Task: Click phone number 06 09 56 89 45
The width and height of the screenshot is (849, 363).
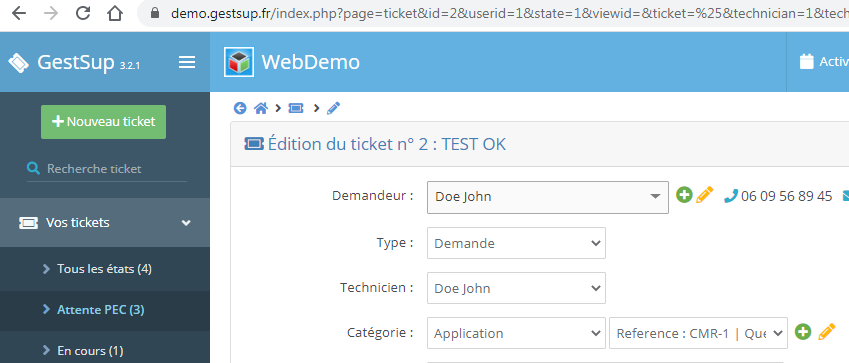Action: [786, 196]
